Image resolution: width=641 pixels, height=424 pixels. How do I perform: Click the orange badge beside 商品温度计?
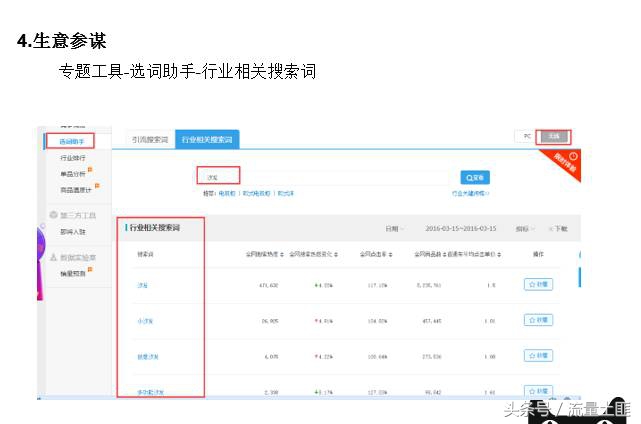(x=97, y=186)
